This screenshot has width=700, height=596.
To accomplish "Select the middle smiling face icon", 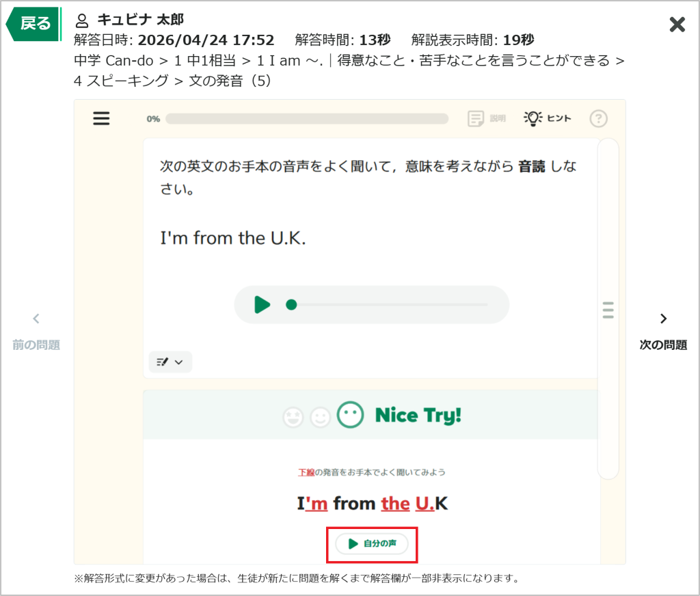I will pyautogui.click(x=320, y=417).
